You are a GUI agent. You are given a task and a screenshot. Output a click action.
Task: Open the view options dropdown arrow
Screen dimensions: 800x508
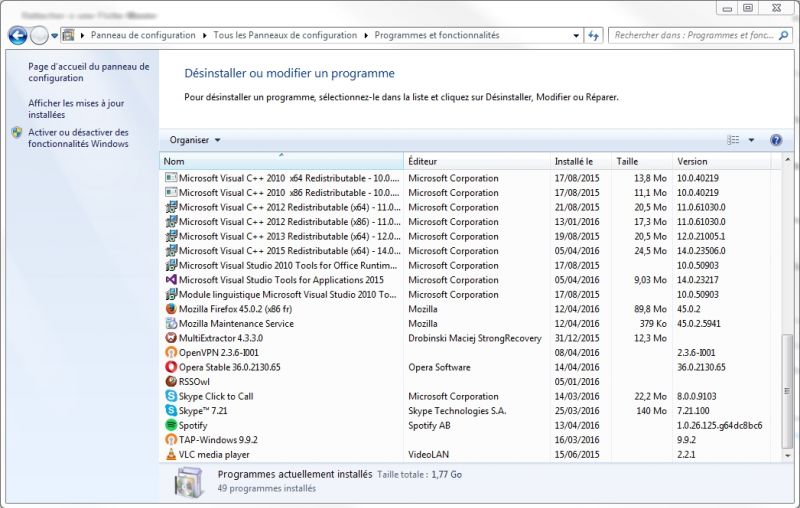751,140
